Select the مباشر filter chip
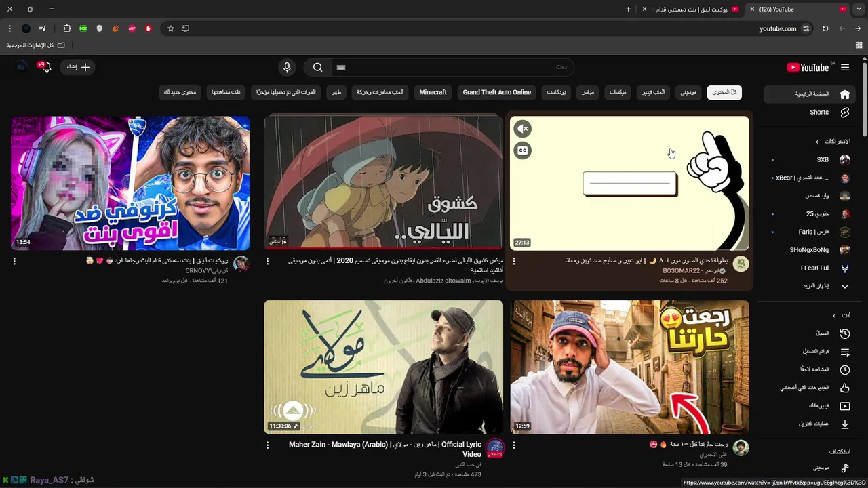 click(588, 92)
